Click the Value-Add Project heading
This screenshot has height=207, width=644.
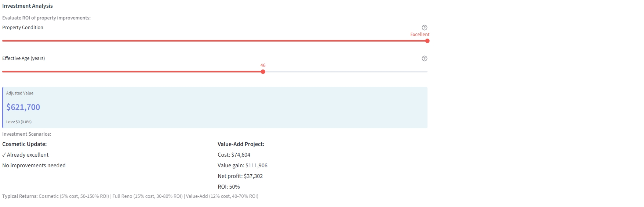241,144
